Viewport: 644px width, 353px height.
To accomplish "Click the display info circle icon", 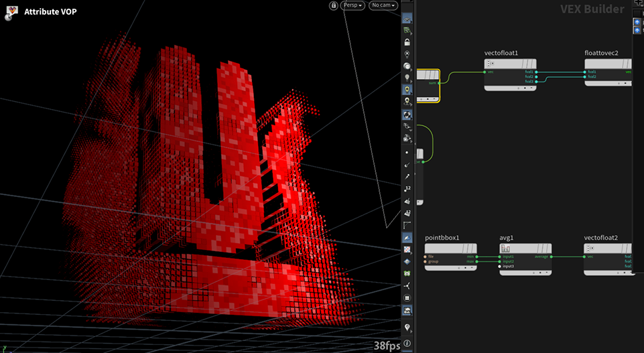I will [407, 344].
